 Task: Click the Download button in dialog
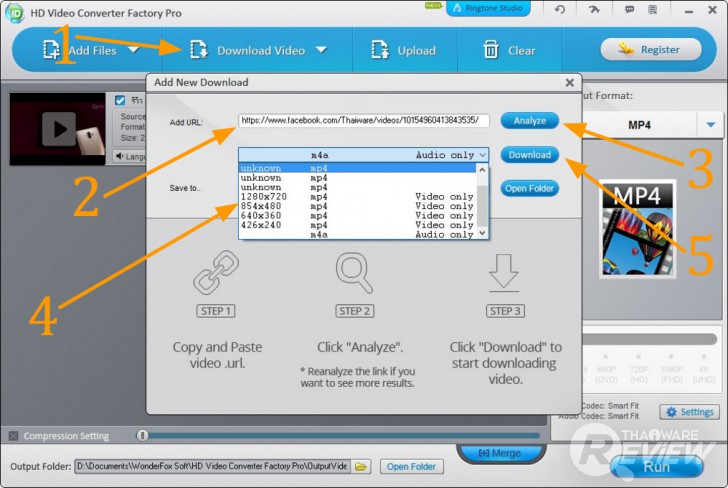tap(530, 155)
